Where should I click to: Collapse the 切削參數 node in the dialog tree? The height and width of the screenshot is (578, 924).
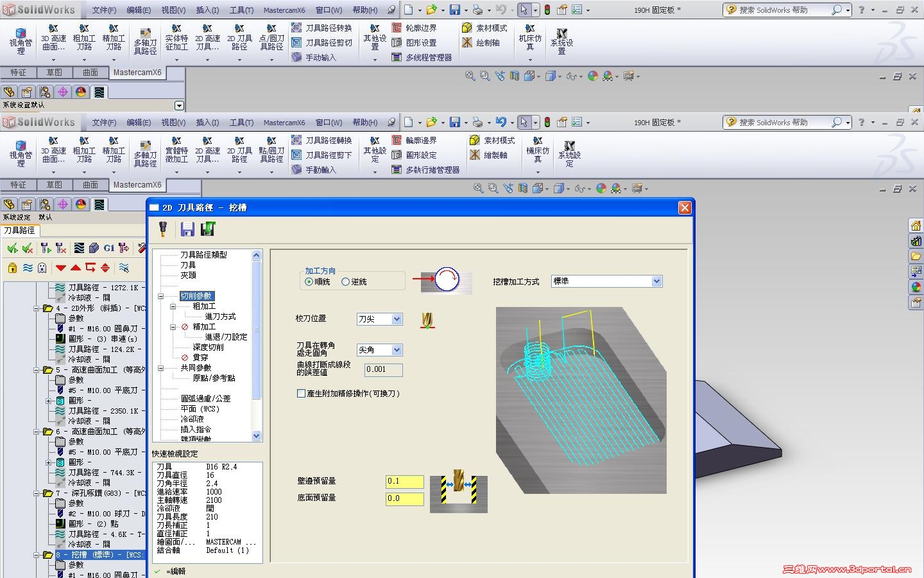click(x=161, y=296)
